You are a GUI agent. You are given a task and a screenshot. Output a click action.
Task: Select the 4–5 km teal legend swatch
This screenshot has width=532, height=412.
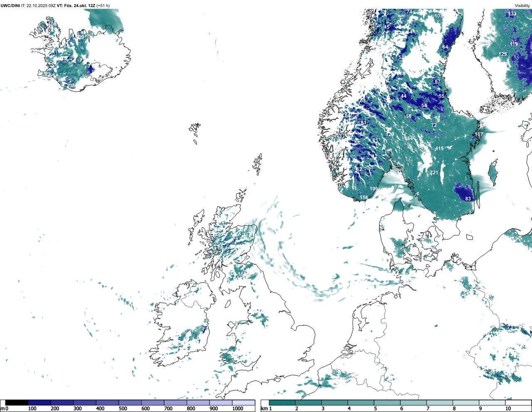click(x=361, y=402)
